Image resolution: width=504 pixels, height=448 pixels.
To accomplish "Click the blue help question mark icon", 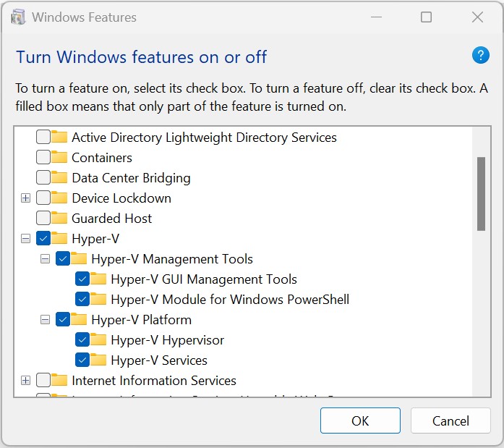I will (x=480, y=55).
